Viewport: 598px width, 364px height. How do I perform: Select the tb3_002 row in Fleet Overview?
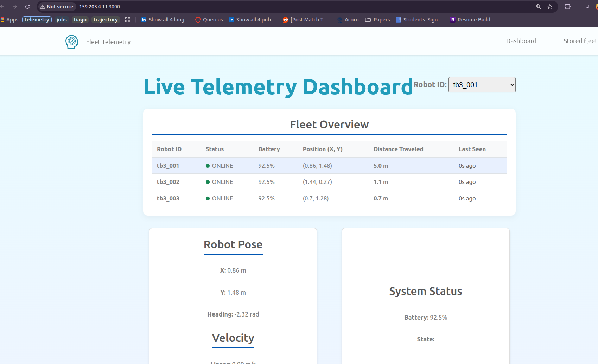pos(329,182)
